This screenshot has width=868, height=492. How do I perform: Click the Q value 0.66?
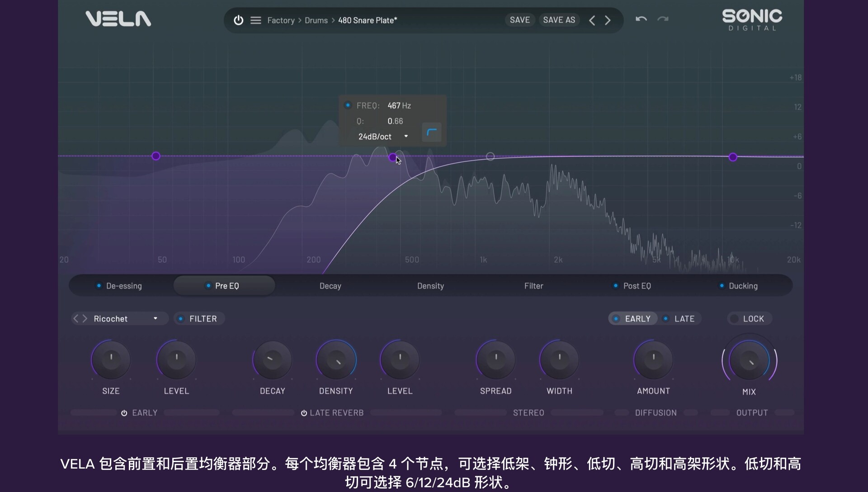(x=395, y=121)
